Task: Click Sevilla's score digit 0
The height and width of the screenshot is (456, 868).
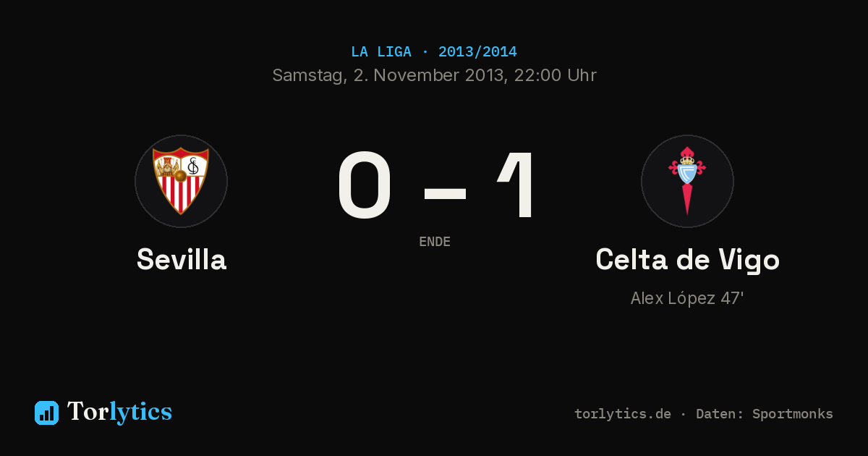Action: [365, 185]
